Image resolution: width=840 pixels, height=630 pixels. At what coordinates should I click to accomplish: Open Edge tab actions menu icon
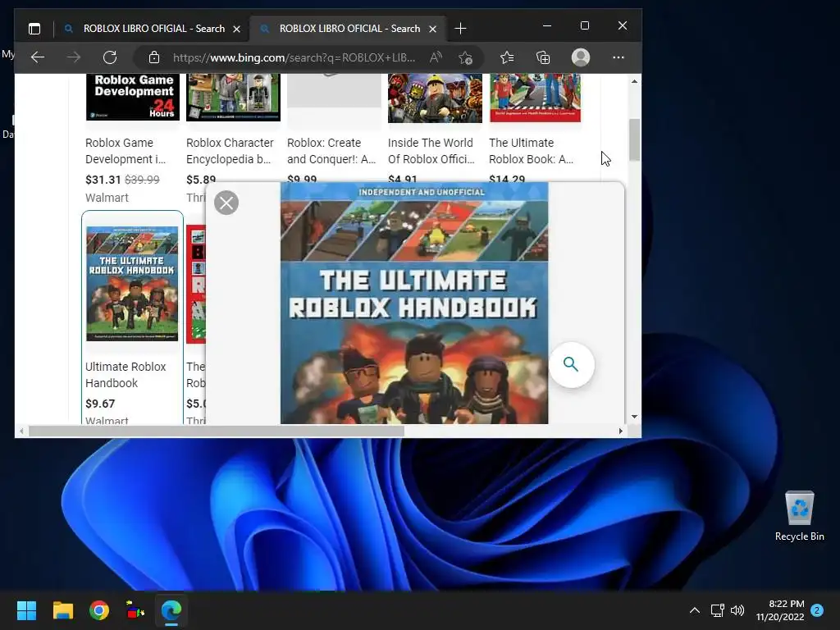pos(34,29)
